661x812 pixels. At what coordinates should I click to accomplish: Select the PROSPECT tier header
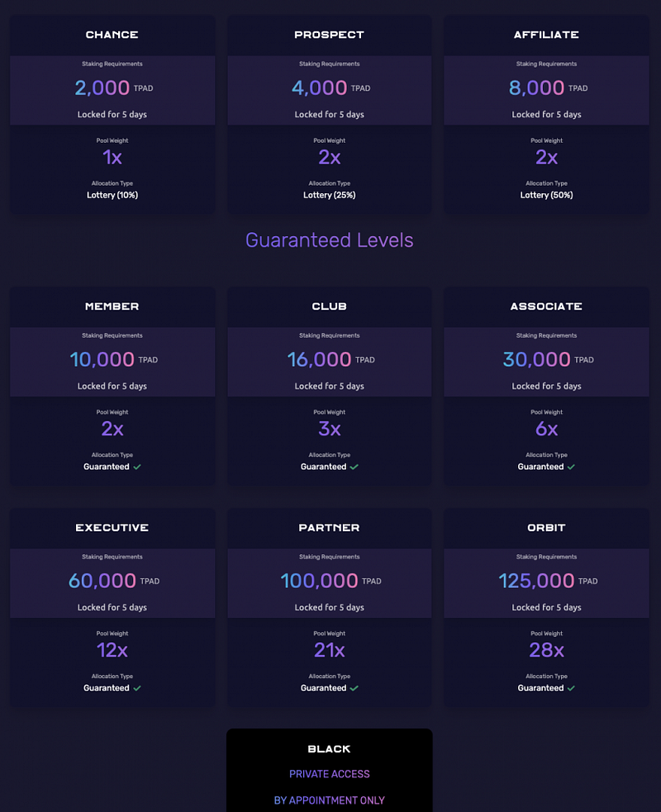pyautogui.click(x=330, y=35)
